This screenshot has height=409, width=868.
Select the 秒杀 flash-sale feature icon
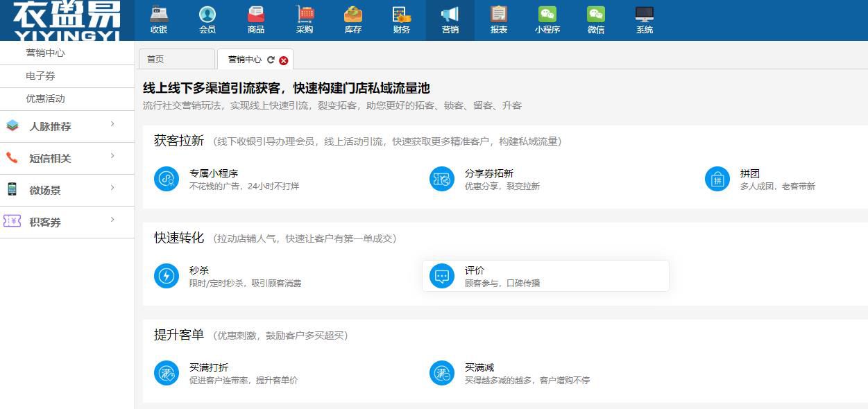point(166,275)
